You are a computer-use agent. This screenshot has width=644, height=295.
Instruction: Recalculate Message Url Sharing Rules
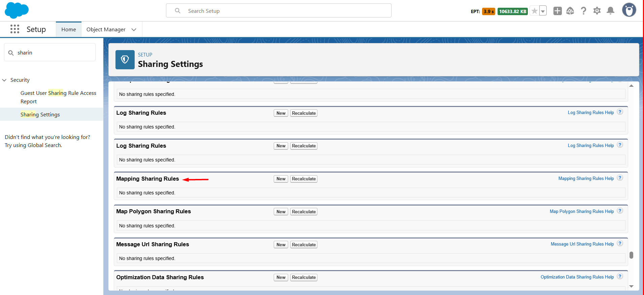304,245
